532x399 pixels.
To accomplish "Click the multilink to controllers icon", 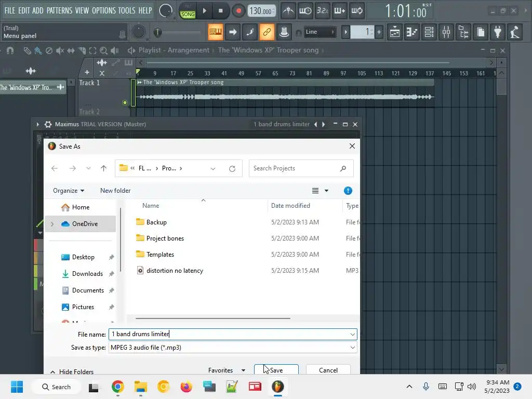I will click(x=284, y=32).
